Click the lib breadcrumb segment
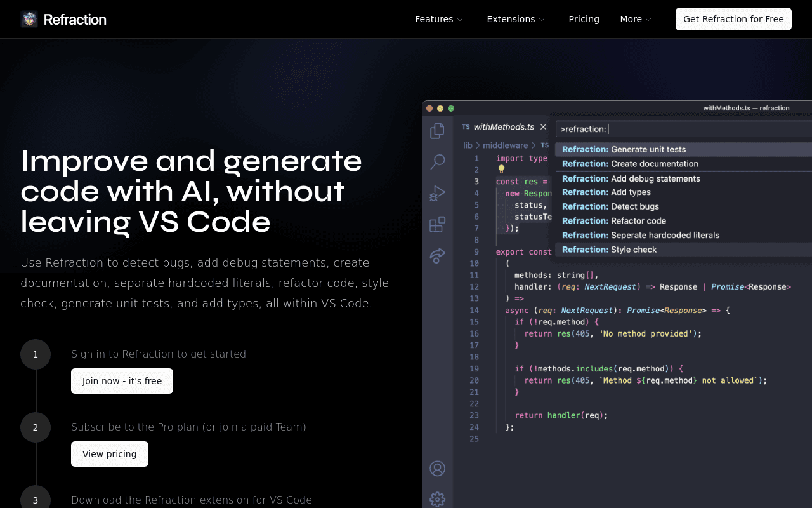This screenshot has width=812, height=508. tap(468, 145)
